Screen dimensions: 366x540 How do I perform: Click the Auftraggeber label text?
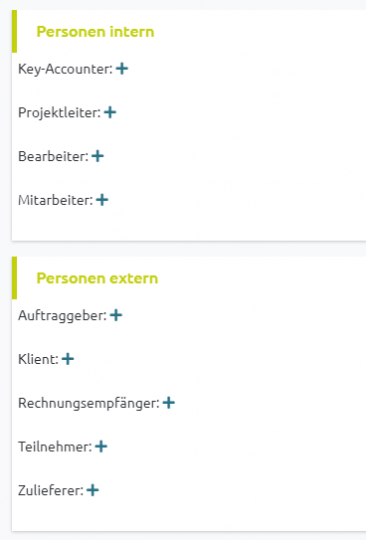(62, 316)
